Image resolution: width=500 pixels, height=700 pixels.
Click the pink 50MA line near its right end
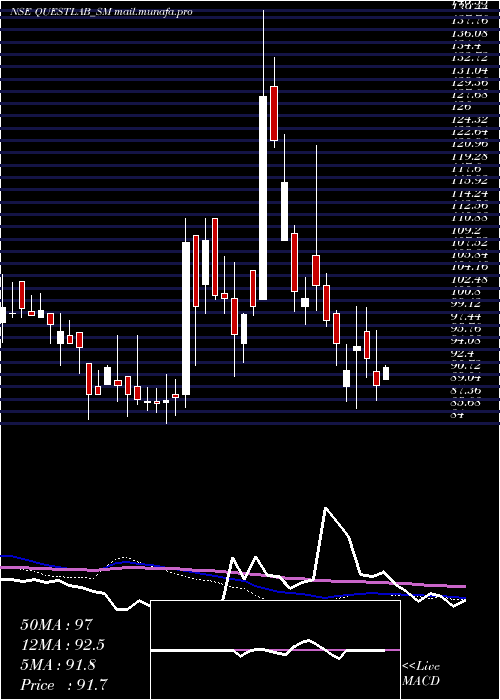pyautogui.click(x=455, y=586)
